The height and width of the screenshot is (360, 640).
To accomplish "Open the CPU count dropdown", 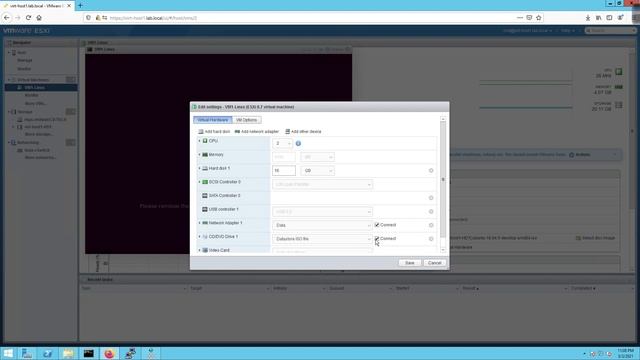I will coord(282,143).
